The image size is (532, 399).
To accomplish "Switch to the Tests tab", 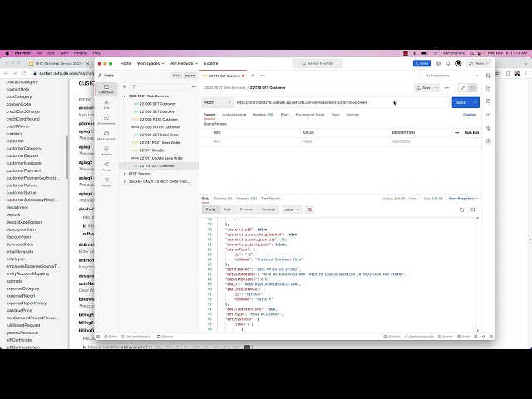I will click(335, 115).
